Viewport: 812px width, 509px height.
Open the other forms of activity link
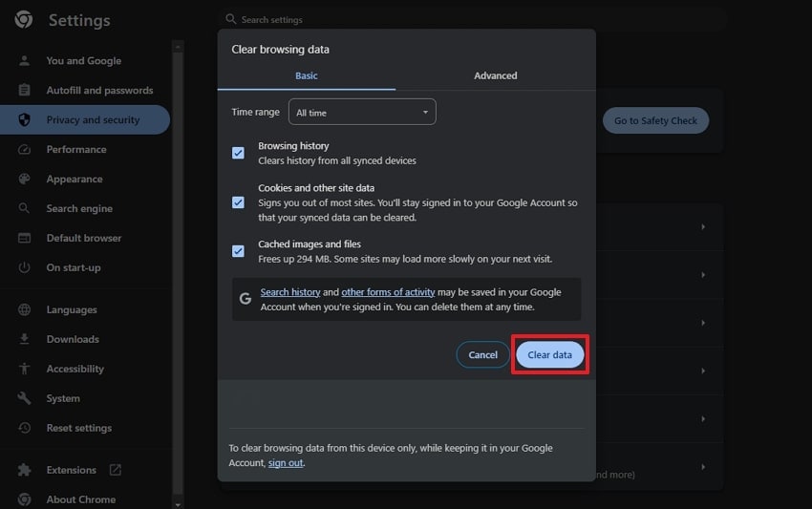[388, 292]
